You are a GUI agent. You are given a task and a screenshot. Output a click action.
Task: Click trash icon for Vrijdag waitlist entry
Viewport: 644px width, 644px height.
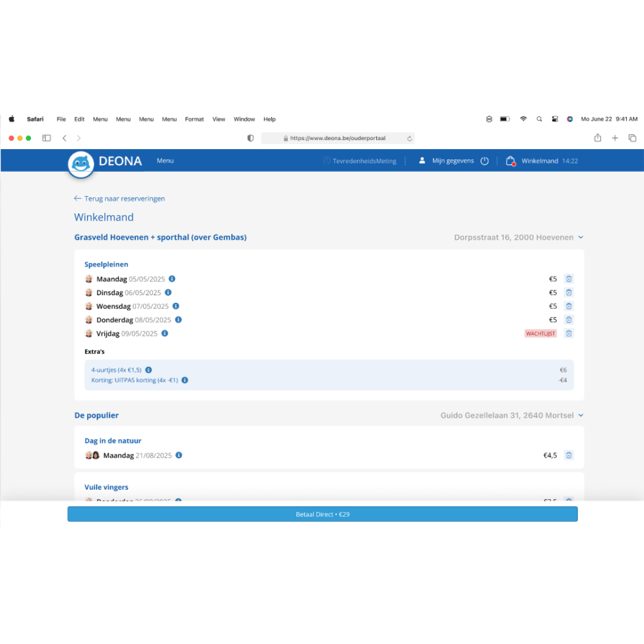pos(569,333)
